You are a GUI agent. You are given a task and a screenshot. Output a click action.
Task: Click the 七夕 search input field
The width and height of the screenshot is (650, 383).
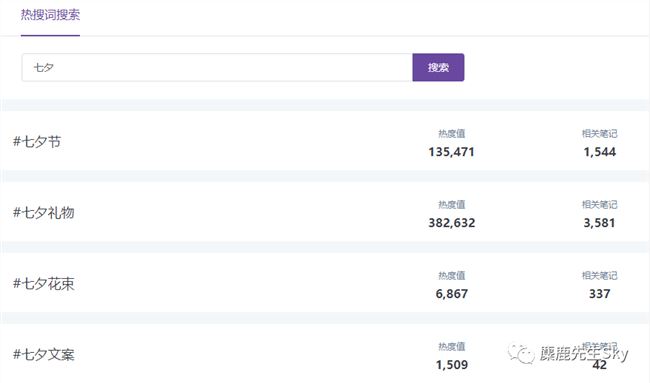click(217, 68)
